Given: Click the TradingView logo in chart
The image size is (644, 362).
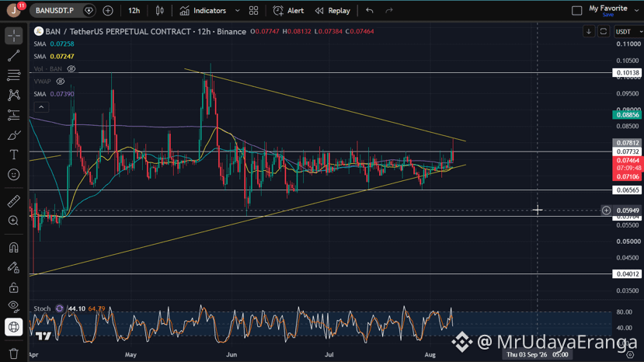Looking at the screenshot, I should tap(44, 336).
